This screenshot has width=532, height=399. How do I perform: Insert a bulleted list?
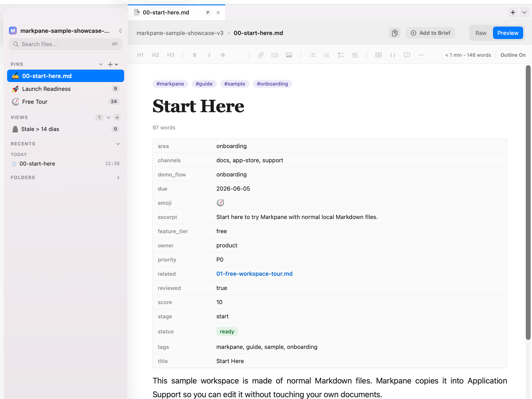[312, 55]
